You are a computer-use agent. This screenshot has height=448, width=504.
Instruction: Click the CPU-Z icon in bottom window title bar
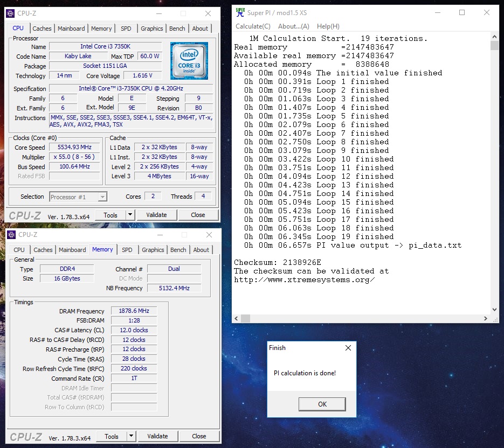11,235
